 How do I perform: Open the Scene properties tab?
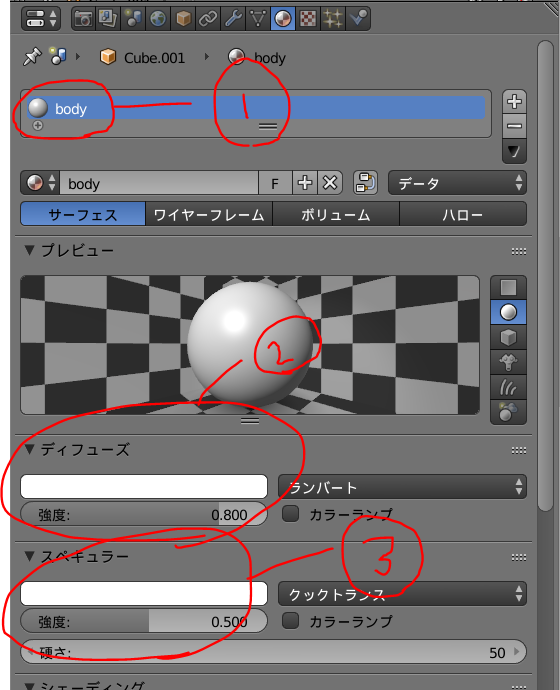[133, 19]
